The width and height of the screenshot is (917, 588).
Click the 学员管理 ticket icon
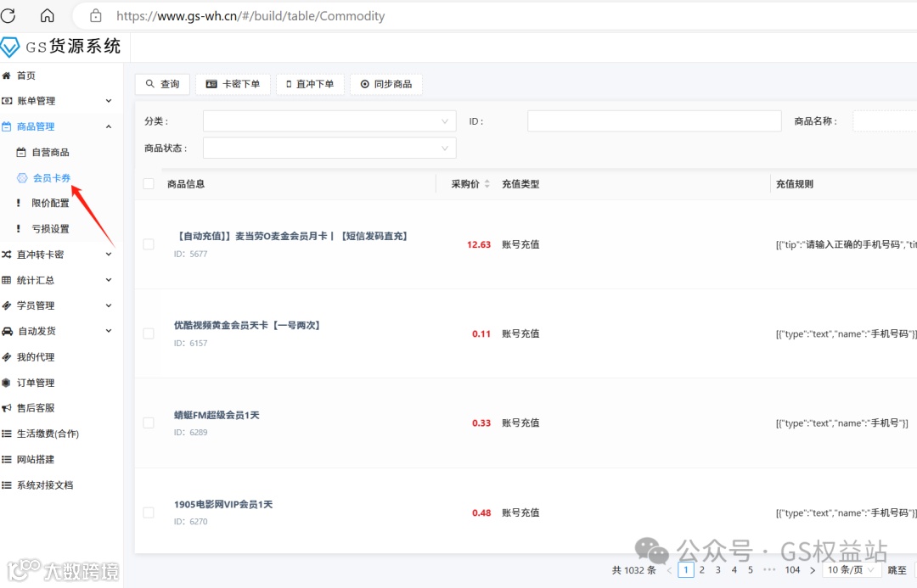[7, 305]
